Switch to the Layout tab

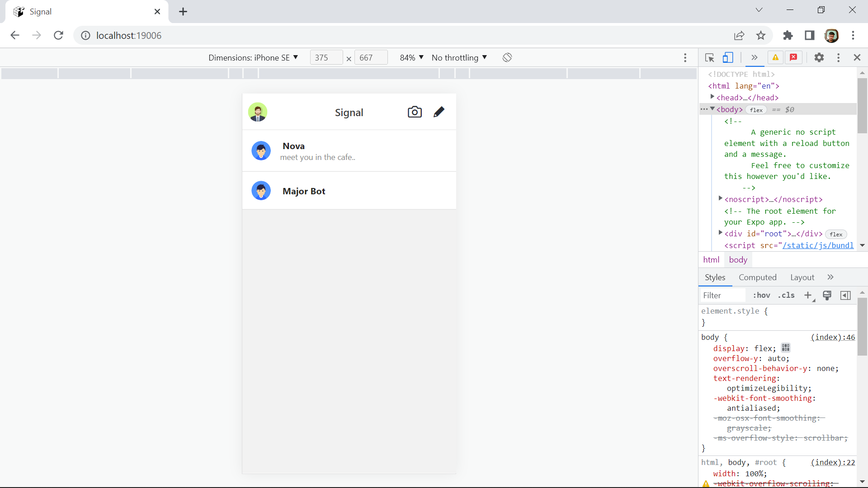(802, 277)
